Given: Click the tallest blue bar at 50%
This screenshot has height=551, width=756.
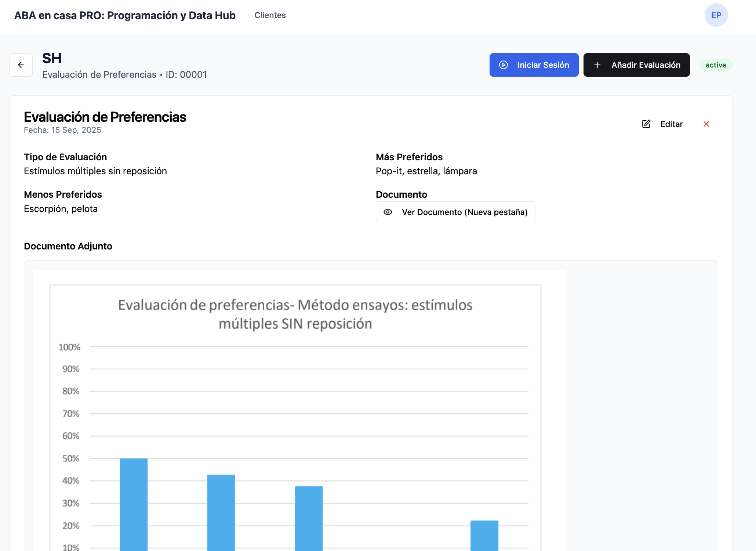Looking at the screenshot, I should pyautogui.click(x=134, y=504).
